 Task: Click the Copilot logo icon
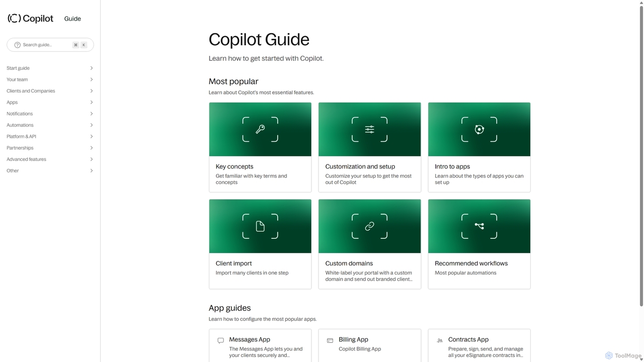[x=14, y=19]
